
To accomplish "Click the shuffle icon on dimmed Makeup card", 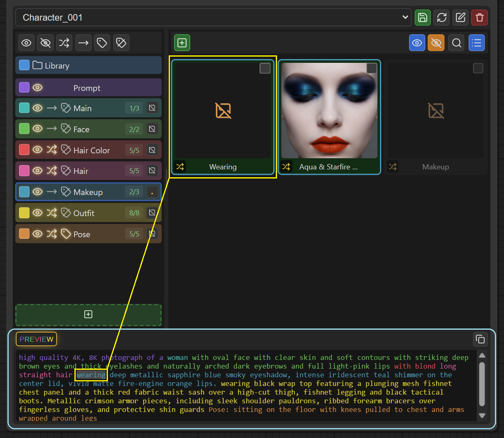I will [x=392, y=167].
